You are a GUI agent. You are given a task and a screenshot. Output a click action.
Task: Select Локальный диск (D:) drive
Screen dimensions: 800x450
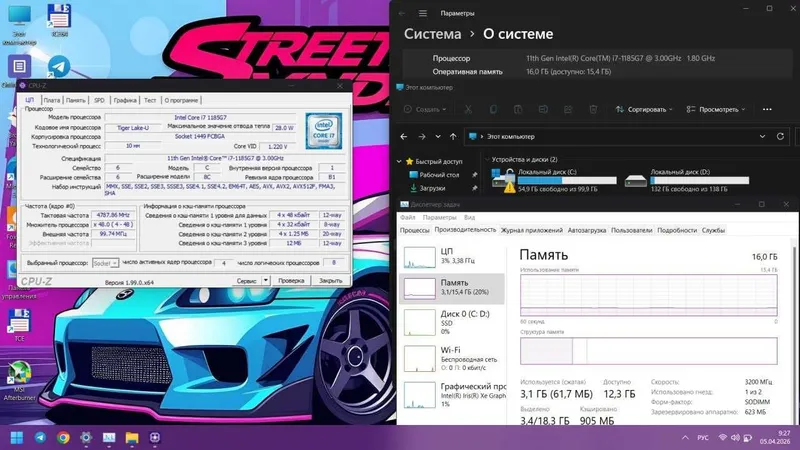[x=687, y=180]
